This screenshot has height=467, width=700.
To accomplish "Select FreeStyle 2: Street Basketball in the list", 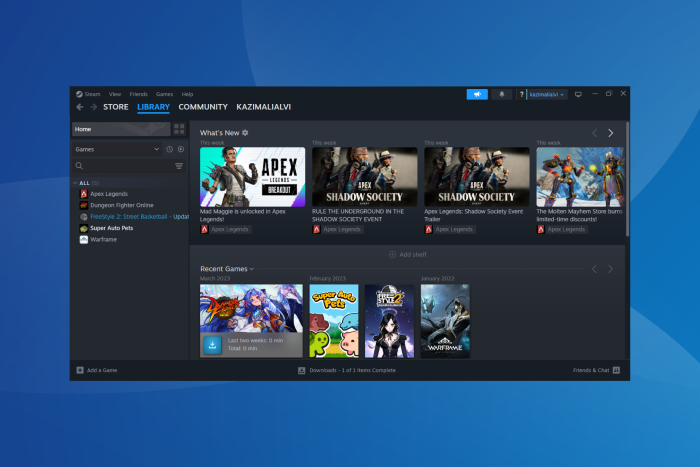I will [x=129, y=217].
